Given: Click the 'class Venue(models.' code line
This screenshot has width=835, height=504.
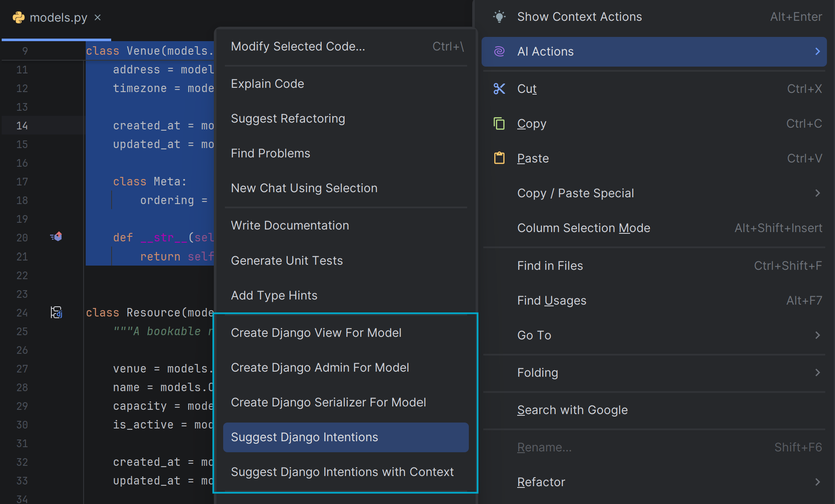Looking at the screenshot, I should (150, 51).
